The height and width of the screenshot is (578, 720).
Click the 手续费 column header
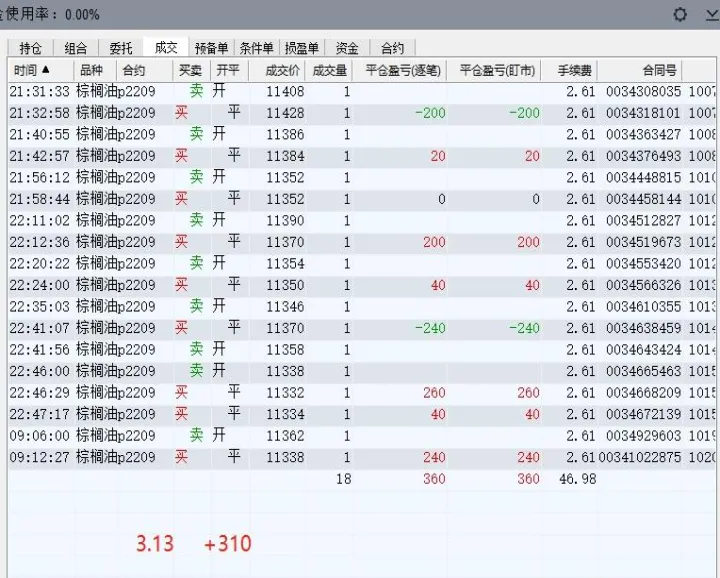pos(569,70)
